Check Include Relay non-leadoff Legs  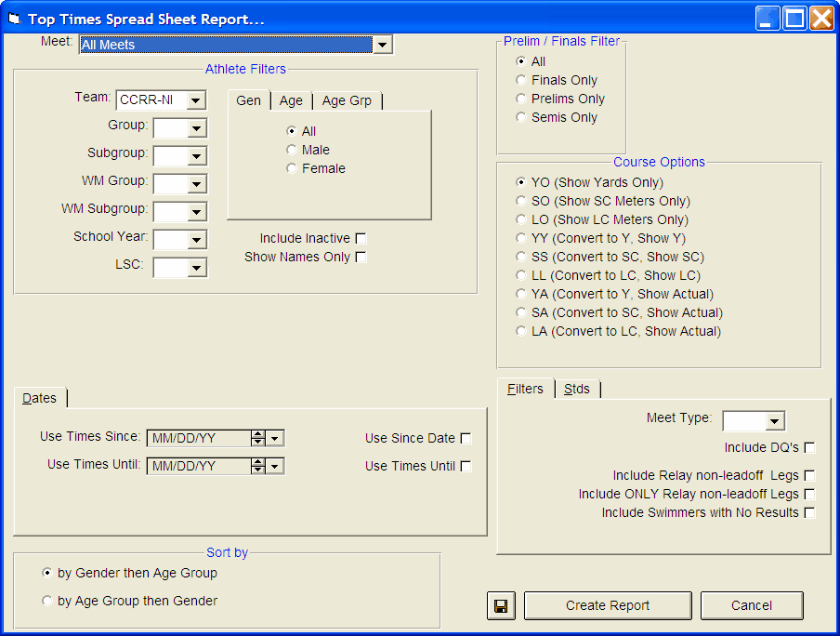(809, 475)
